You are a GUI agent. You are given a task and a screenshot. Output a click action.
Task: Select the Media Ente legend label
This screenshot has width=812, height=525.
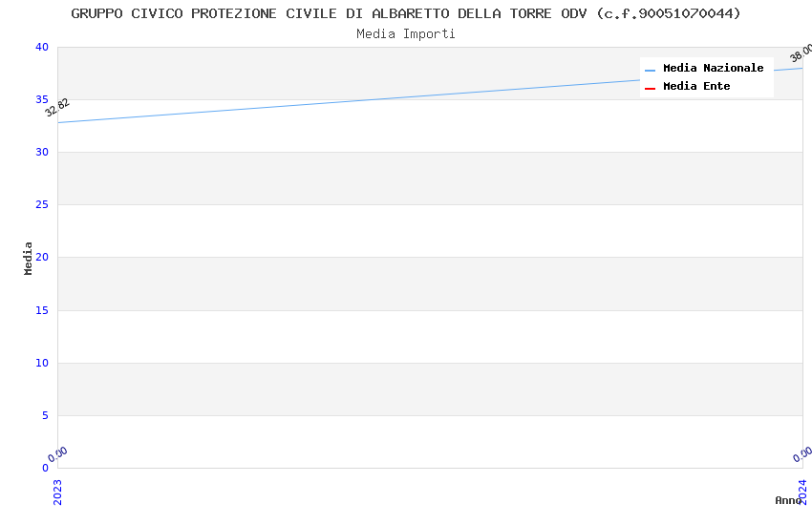coord(696,87)
